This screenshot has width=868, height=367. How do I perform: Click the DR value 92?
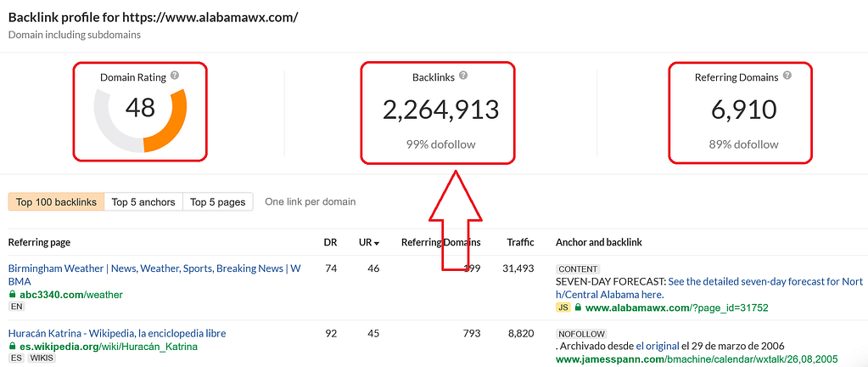331,333
